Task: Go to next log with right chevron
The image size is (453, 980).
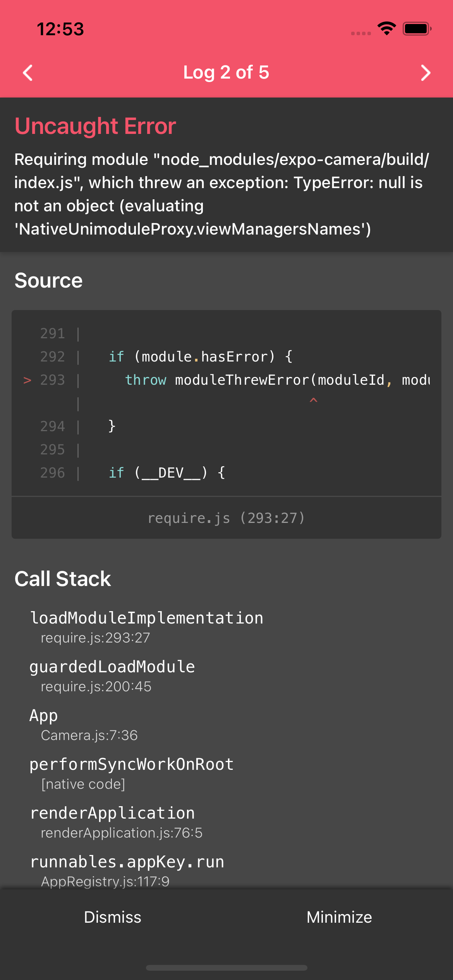Action: 426,73
